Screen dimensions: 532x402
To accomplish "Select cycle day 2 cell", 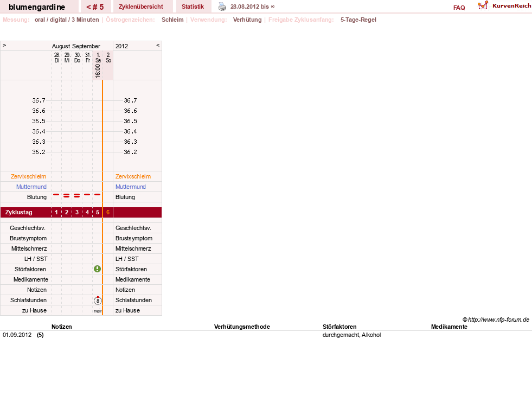I will pyautogui.click(x=67, y=212).
